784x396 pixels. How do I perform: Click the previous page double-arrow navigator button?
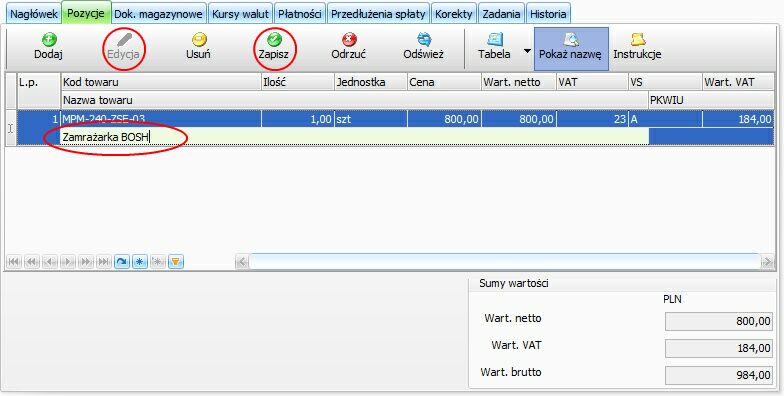(x=32, y=262)
